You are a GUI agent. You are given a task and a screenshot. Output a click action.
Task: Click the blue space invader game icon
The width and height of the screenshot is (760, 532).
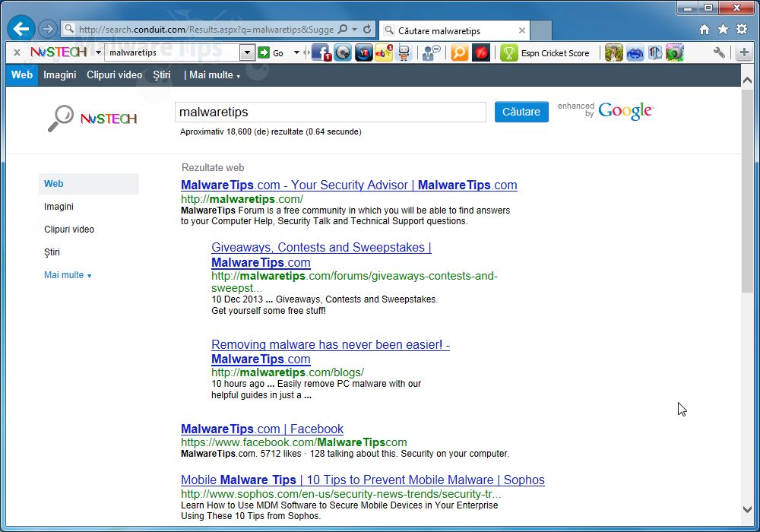(x=635, y=53)
